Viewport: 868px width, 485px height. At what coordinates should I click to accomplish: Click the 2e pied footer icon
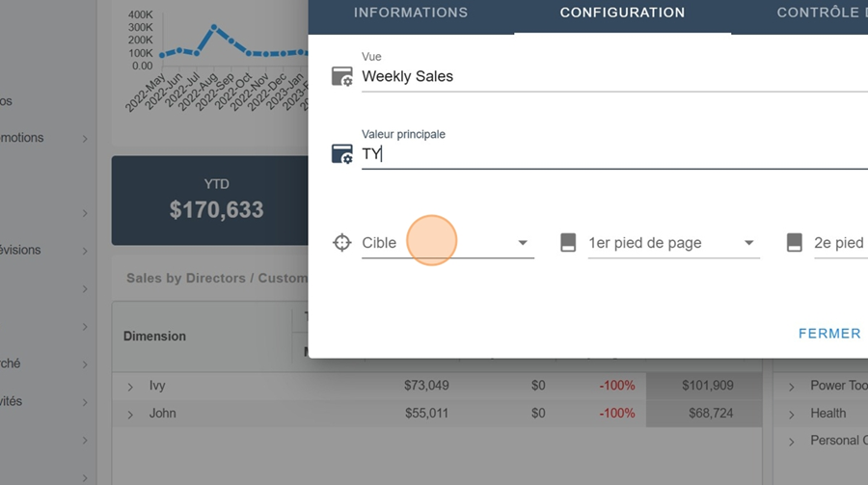tap(794, 243)
